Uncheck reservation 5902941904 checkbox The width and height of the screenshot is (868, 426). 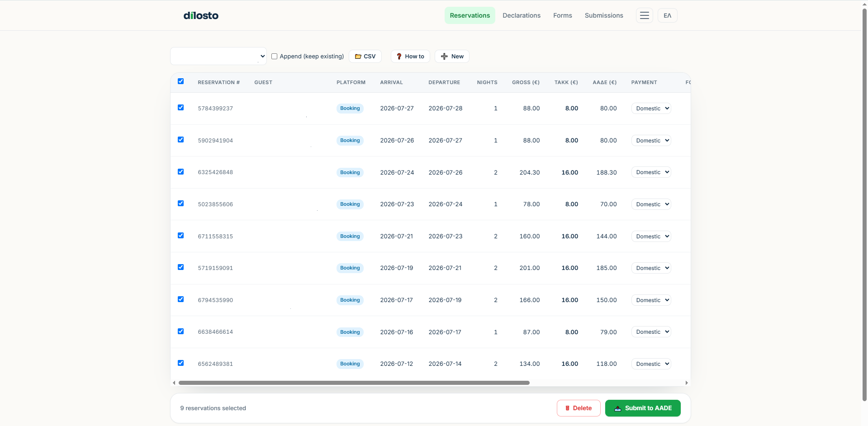(x=180, y=140)
